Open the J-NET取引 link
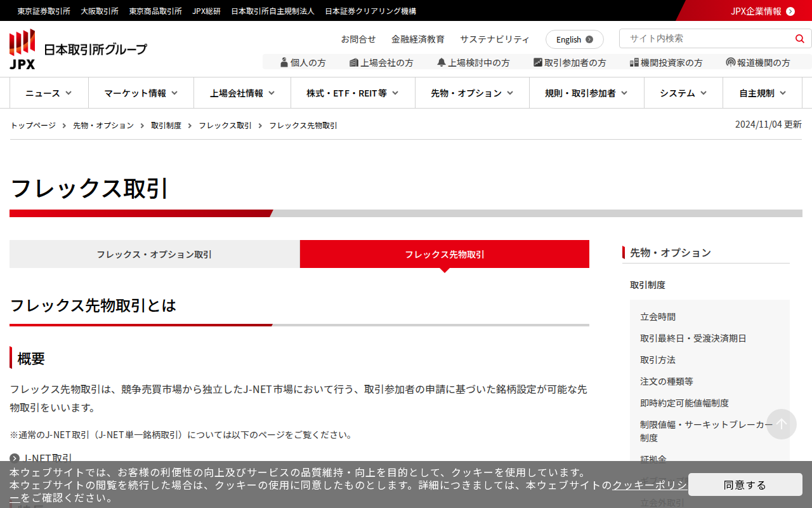 tap(48, 458)
